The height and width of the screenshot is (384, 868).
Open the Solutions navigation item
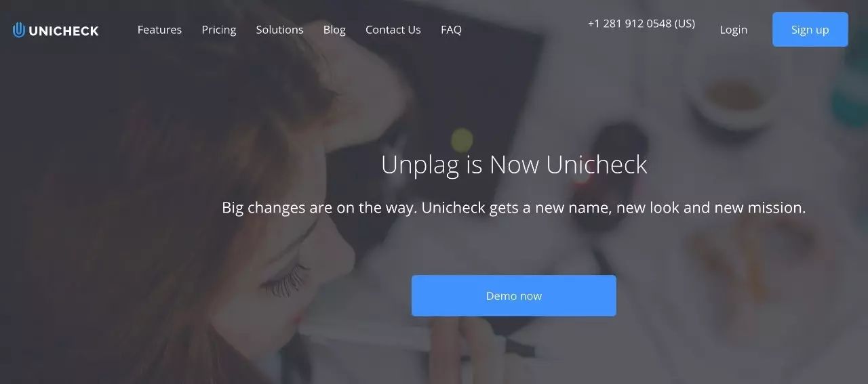tap(279, 30)
